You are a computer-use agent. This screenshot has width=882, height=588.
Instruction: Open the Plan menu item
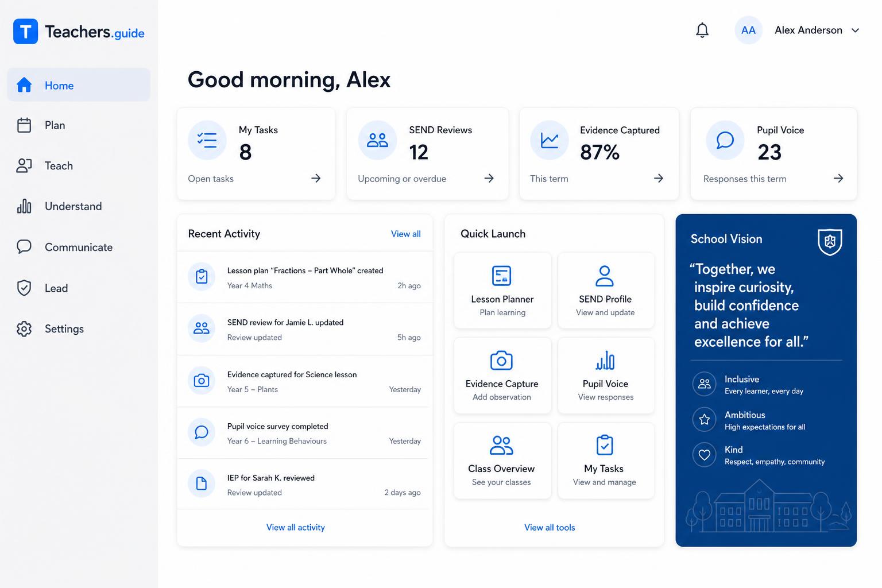pos(79,125)
